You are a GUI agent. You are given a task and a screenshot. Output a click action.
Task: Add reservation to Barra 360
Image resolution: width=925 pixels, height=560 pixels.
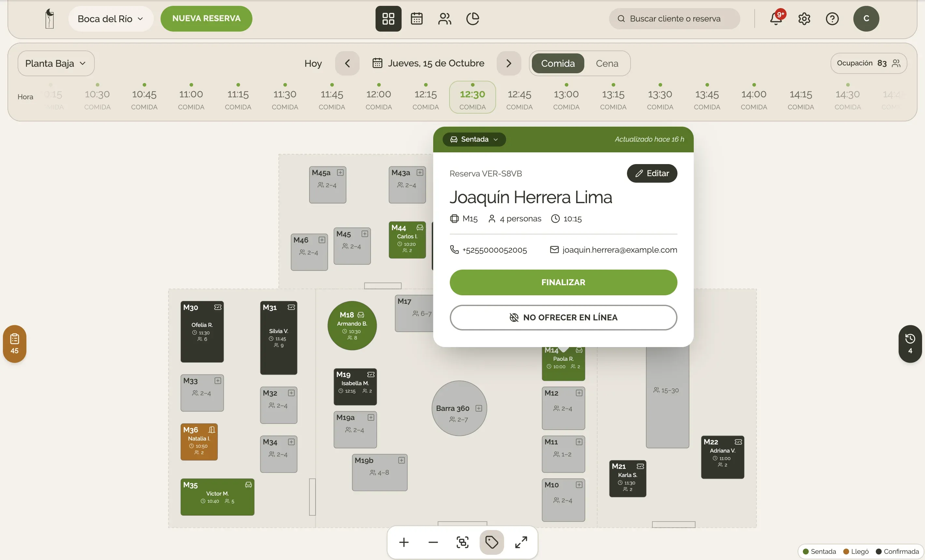[x=479, y=408]
